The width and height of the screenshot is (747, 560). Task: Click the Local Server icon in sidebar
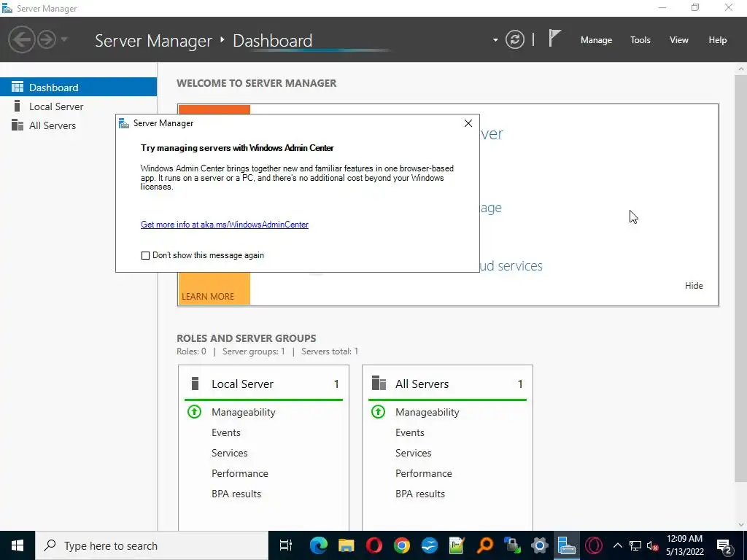tap(18, 106)
